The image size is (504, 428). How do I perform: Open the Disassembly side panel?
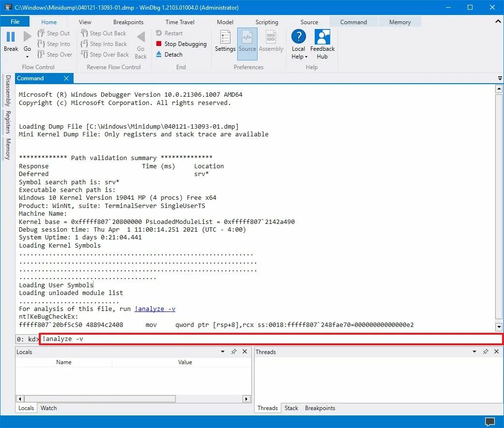coord(8,90)
